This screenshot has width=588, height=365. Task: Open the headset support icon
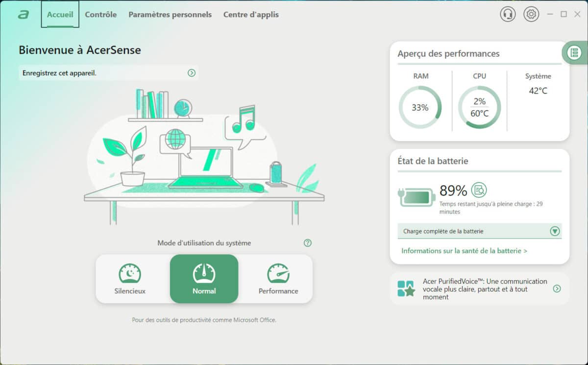coord(508,14)
